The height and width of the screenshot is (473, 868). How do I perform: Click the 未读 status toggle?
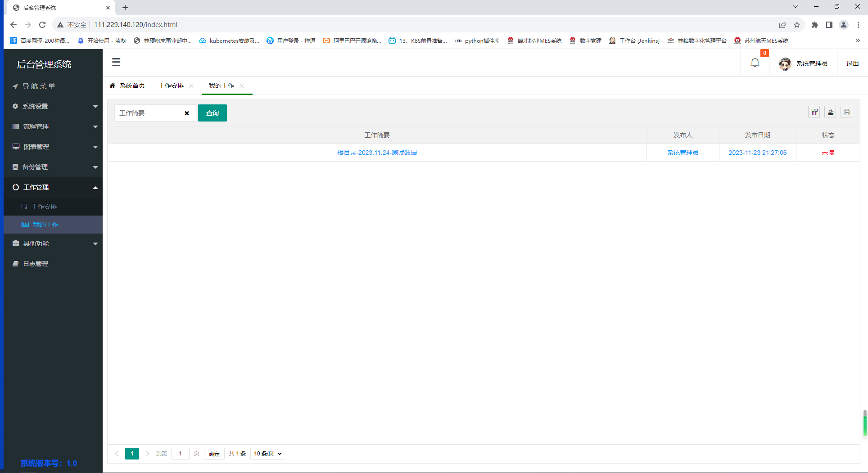click(828, 153)
